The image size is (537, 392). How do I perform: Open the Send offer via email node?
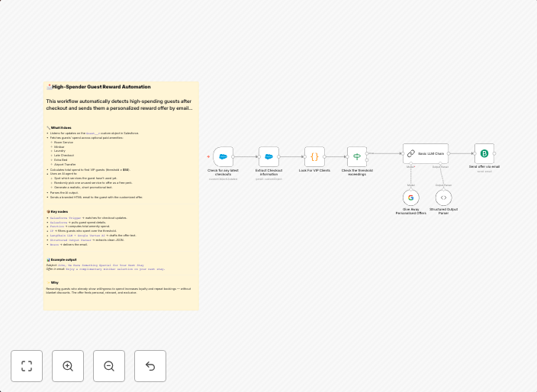click(484, 153)
